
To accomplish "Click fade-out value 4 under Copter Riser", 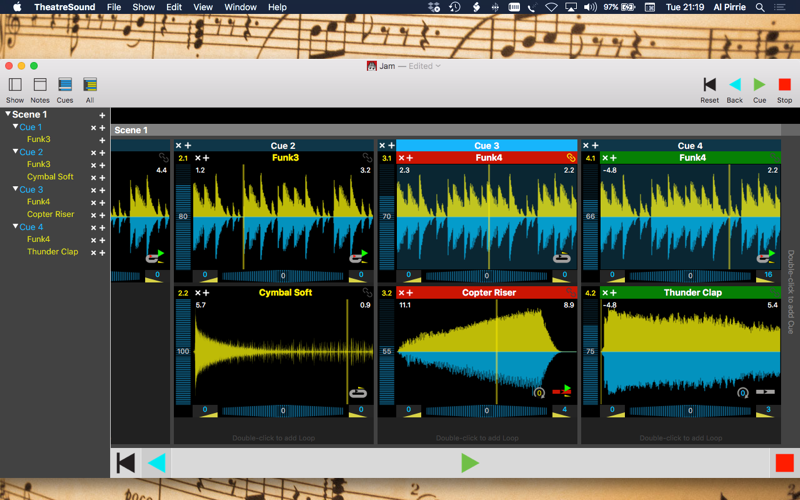I will coord(564,409).
